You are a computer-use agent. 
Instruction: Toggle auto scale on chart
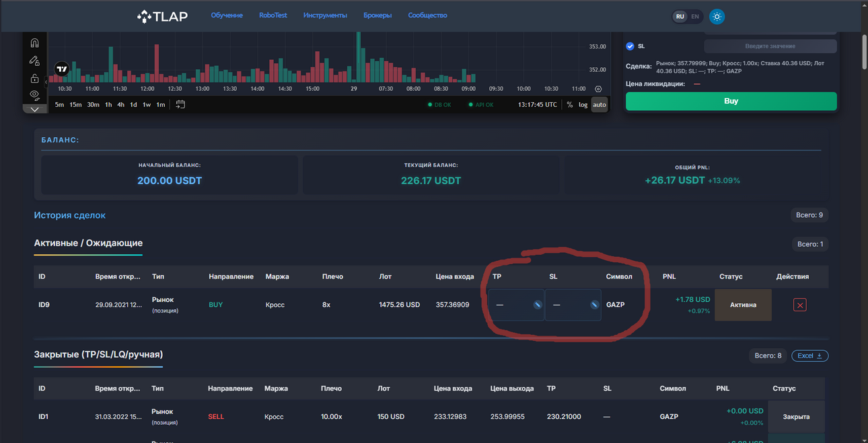click(600, 104)
